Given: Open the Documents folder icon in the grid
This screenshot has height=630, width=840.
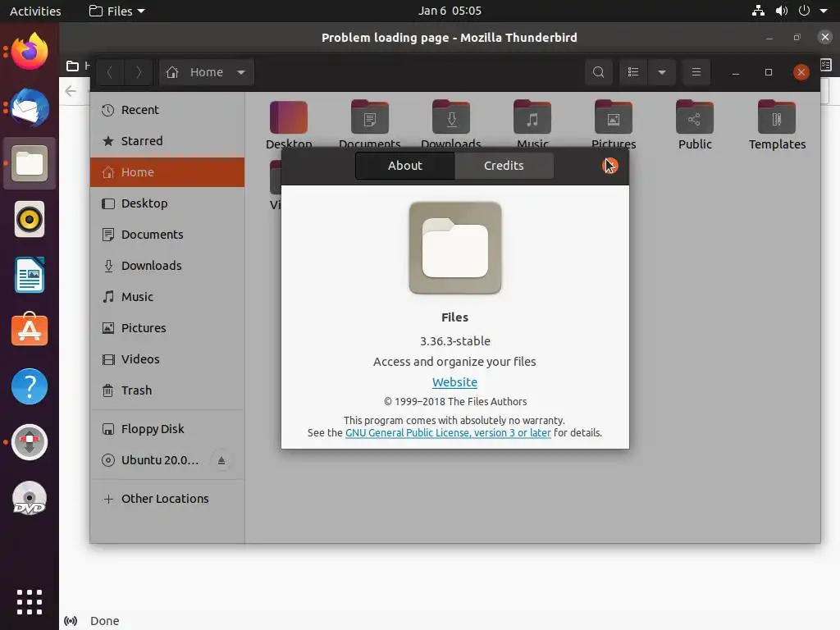Looking at the screenshot, I should click(370, 117).
